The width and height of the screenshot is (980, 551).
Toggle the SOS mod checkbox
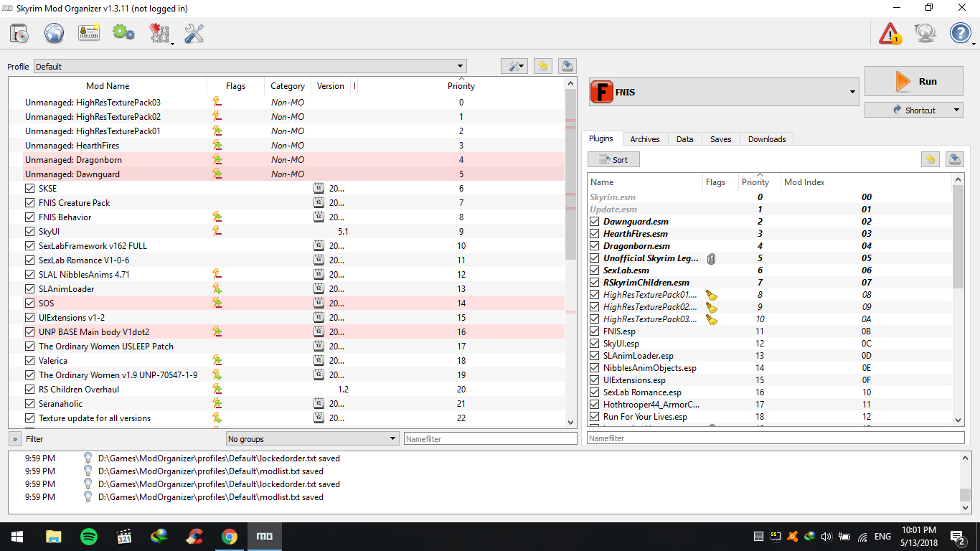pos(29,303)
